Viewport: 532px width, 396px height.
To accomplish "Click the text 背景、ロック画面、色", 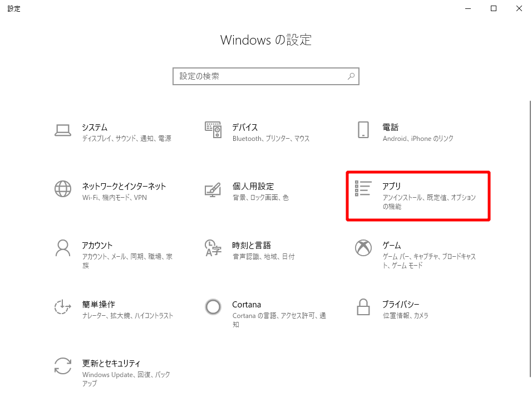I will coord(260,198).
